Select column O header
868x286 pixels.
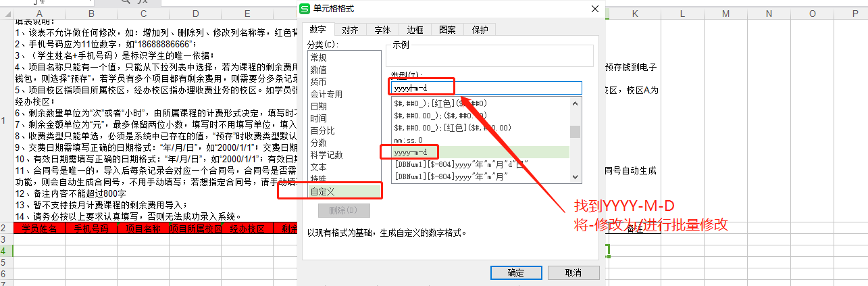812,14
